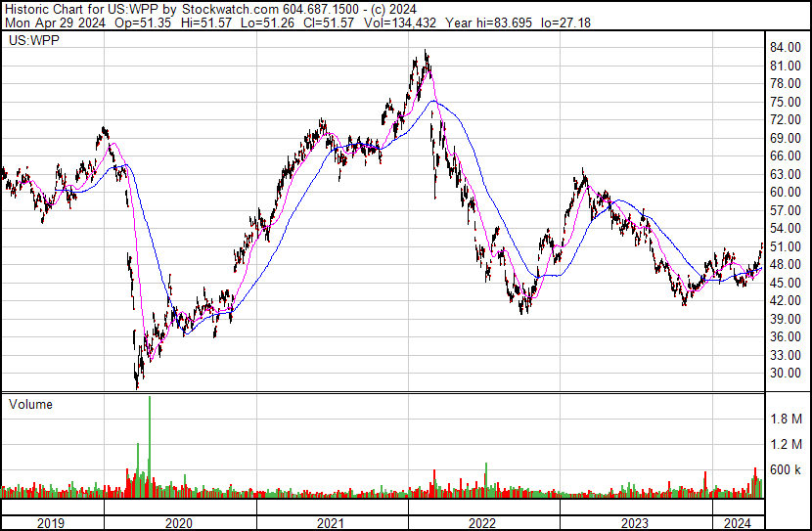Select the 54.00 price axis label
Viewport: 812px width, 531px height.
(x=786, y=228)
